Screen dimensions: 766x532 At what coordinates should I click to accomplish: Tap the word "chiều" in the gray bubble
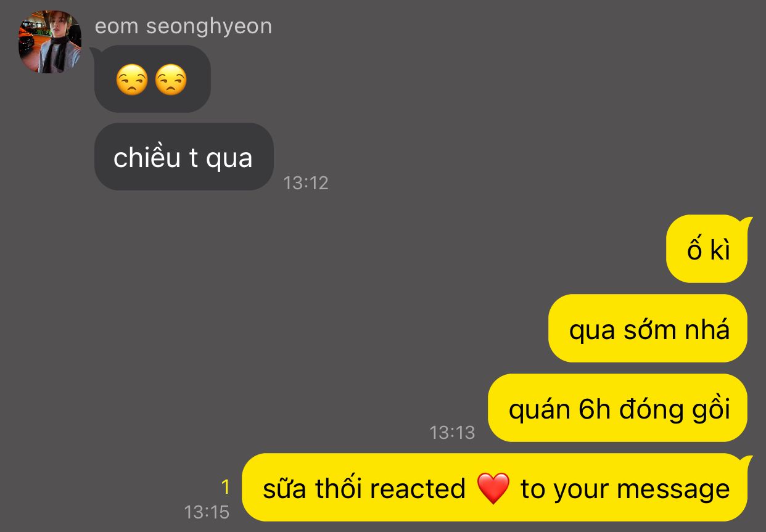pyautogui.click(x=148, y=157)
